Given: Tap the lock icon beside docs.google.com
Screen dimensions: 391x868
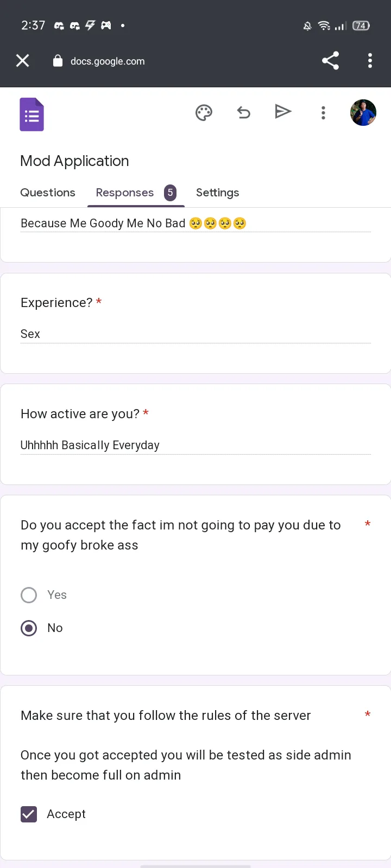Looking at the screenshot, I should pos(58,61).
